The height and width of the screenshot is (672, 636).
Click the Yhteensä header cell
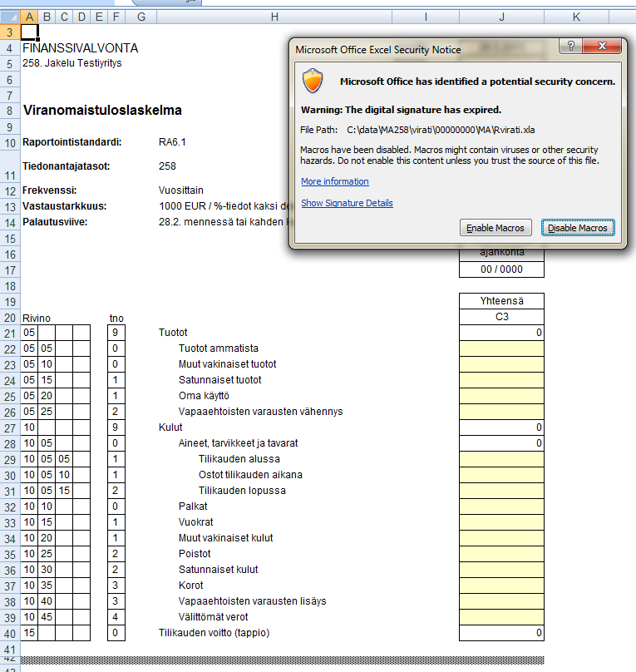[x=501, y=301]
